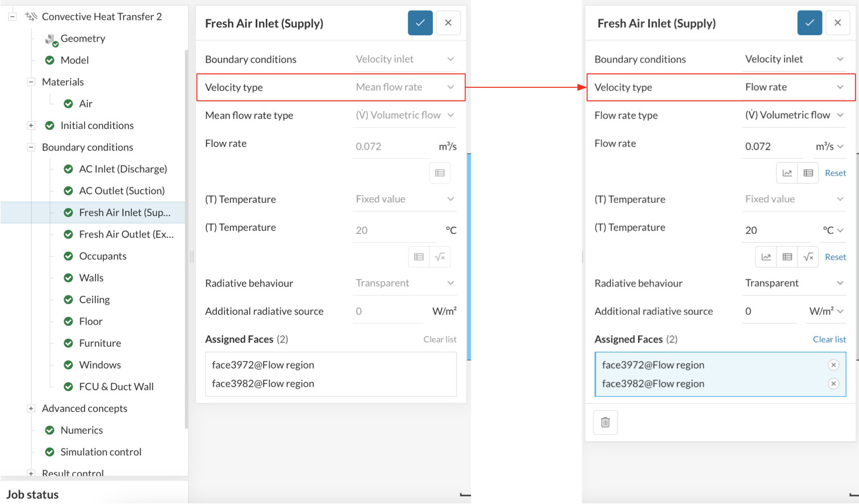
Task: Expand the Initial conditions tree node
Action: (31, 125)
